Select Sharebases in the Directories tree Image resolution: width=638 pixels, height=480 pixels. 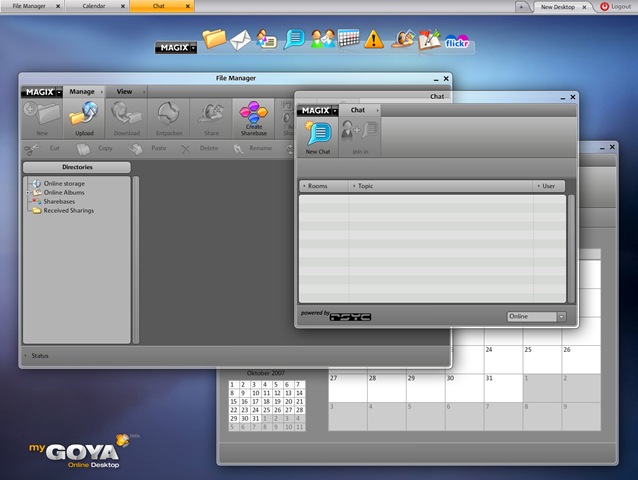[x=59, y=201]
